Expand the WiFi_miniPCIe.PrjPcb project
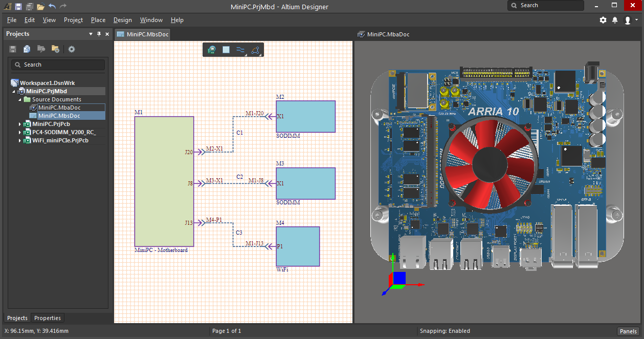Screen dimensions: 644x339 [x=20, y=140]
